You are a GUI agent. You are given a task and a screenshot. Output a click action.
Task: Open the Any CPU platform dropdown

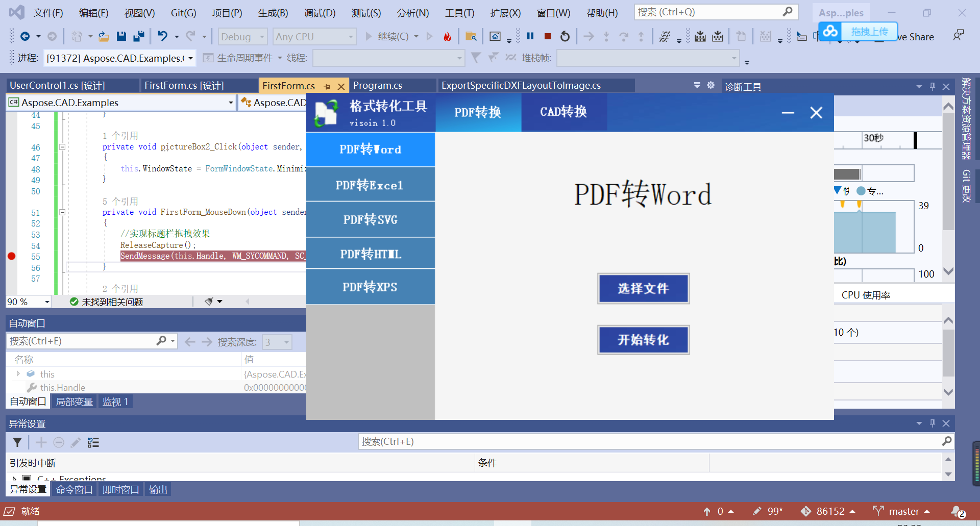pos(314,37)
